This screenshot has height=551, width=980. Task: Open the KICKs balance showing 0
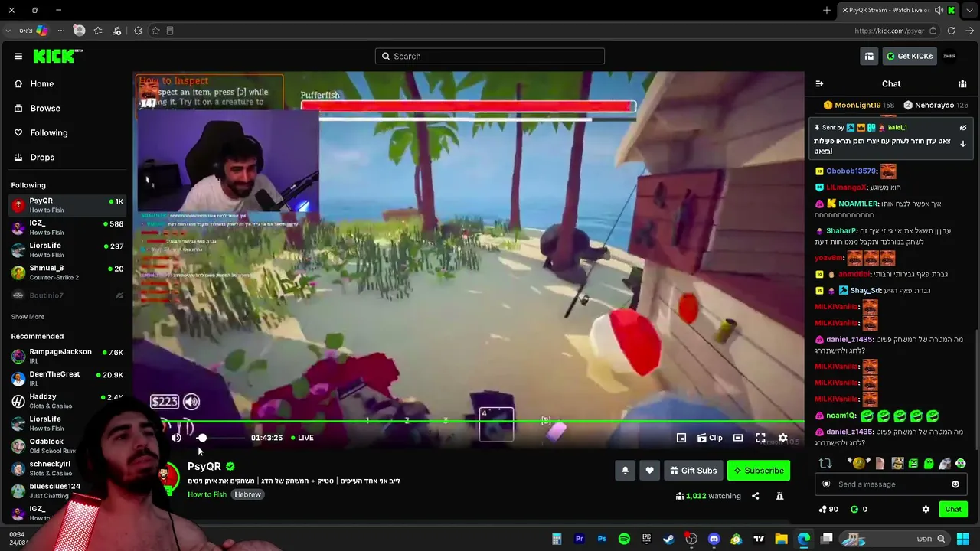point(859,509)
